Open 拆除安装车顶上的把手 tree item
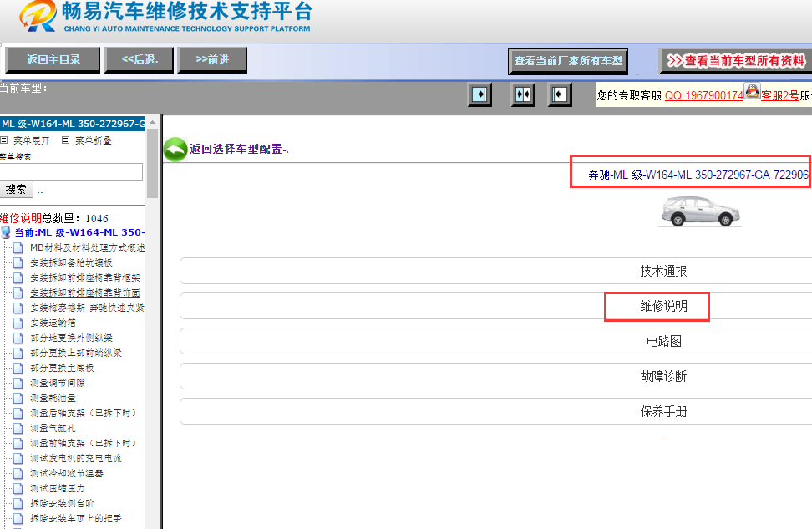The height and width of the screenshot is (529, 812). click(76, 518)
